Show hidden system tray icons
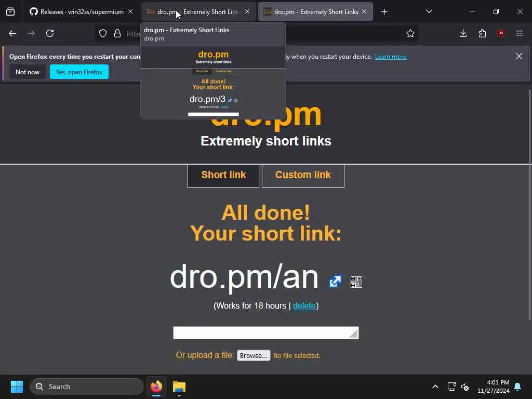This screenshot has width=532, height=399. pos(435,387)
